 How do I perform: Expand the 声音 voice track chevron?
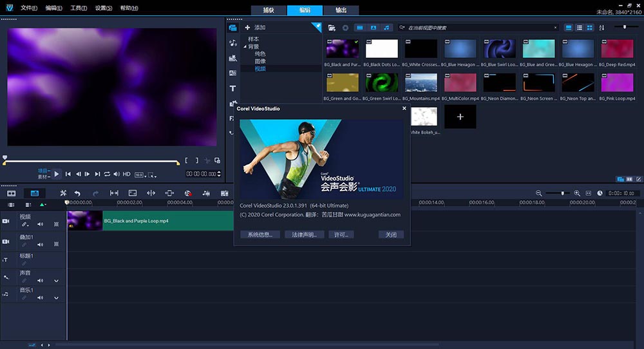[x=56, y=281]
